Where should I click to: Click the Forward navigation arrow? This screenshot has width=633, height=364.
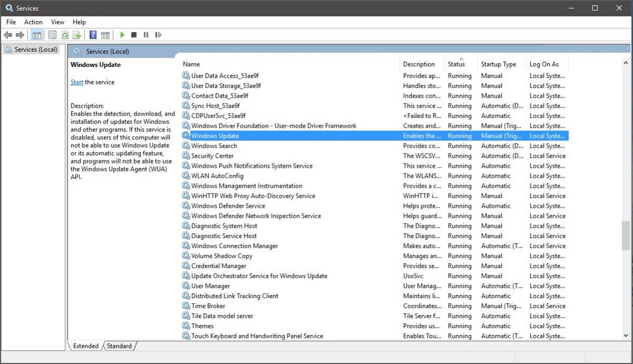coord(20,35)
